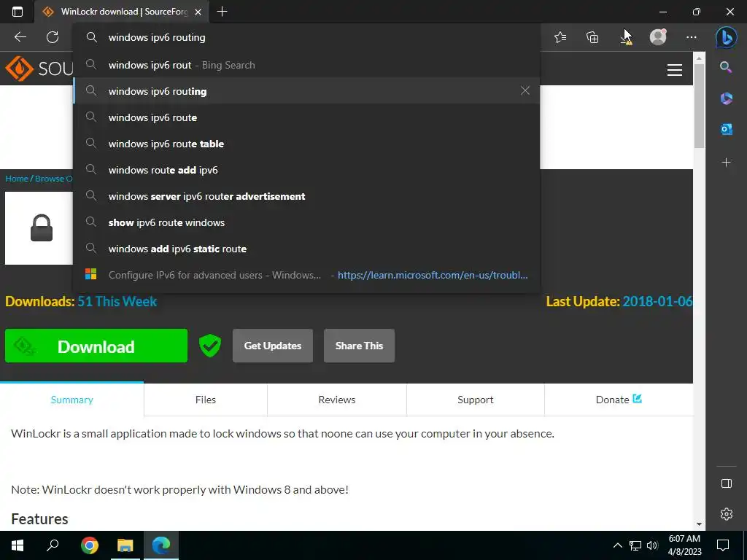This screenshot has width=747, height=560.
Task: Show hidden system tray icons chevron
Action: tap(617, 545)
